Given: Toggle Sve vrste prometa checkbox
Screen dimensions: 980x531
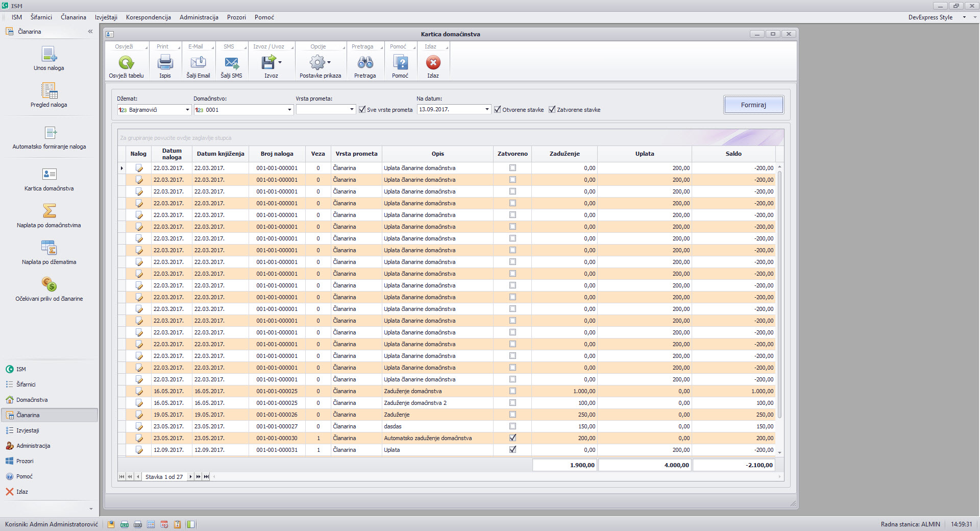Looking at the screenshot, I should coord(362,109).
